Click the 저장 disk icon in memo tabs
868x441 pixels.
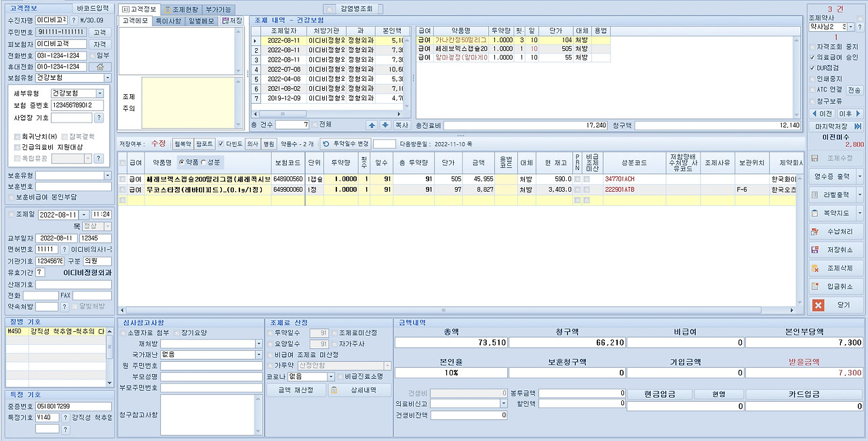(232, 21)
